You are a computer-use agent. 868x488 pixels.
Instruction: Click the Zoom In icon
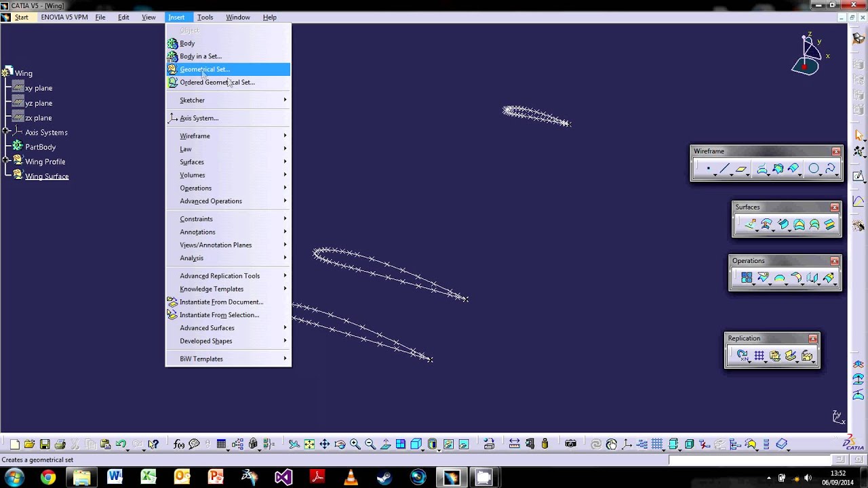tap(355, 445)
